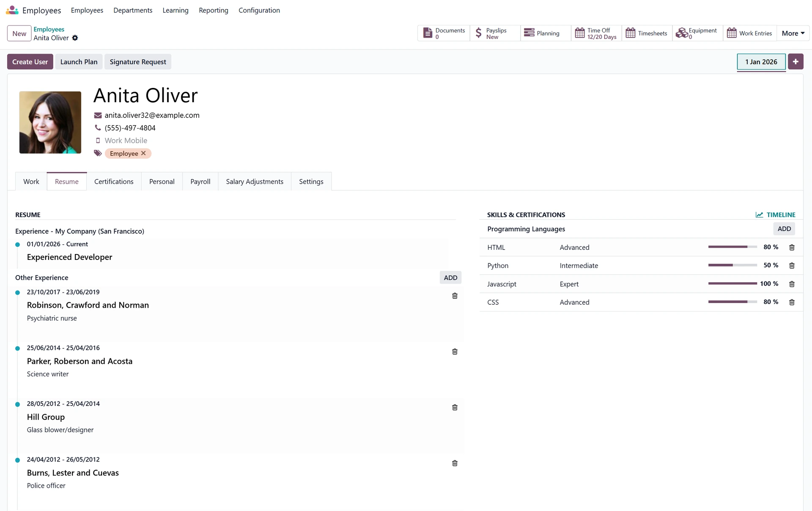The height and width of the screenshot is (511, 812).
Task: Click the Javascript 100% progress bar
Action: 732,284
